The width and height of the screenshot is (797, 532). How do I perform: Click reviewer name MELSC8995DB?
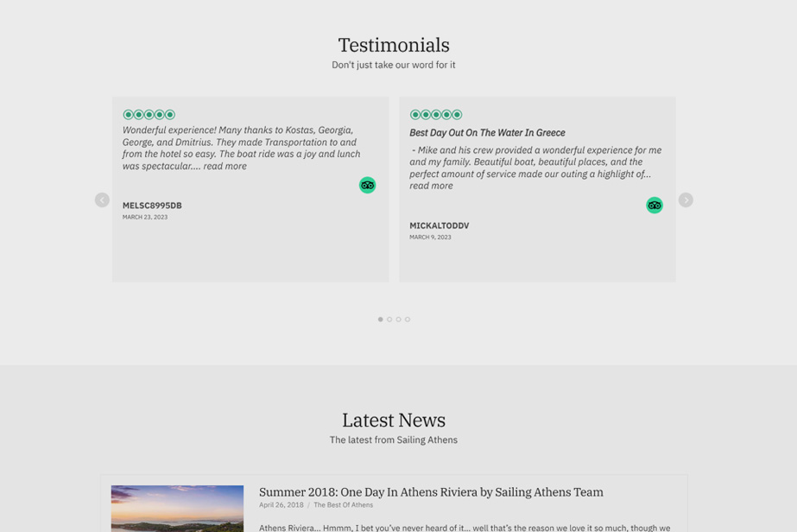tap(152, 206)
